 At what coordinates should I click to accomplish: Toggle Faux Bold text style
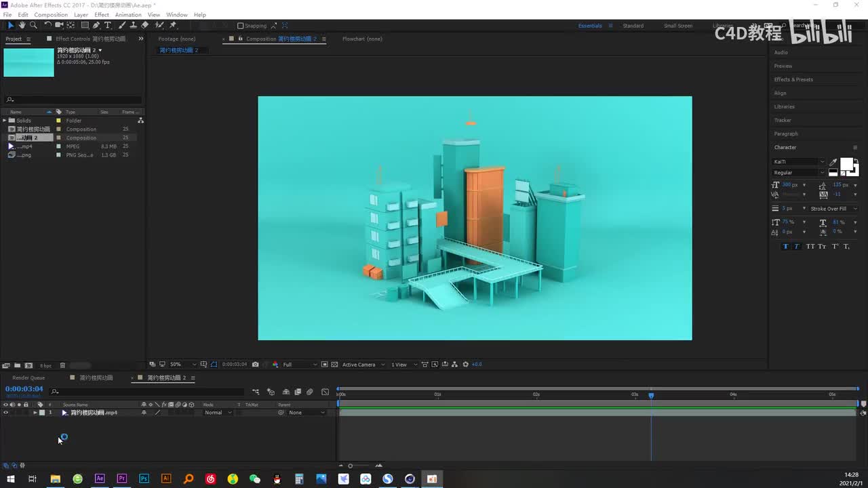click(785, 247)
